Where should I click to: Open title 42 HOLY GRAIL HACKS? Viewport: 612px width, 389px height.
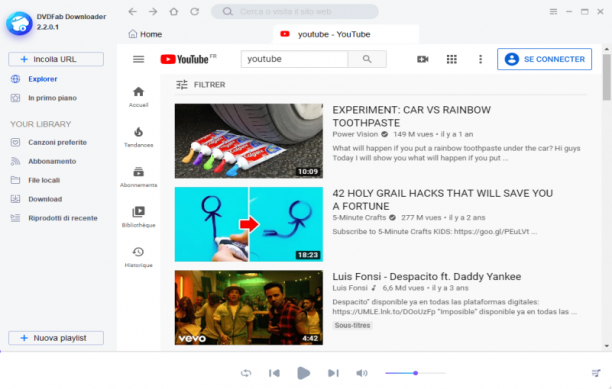[x=443, y=200]
